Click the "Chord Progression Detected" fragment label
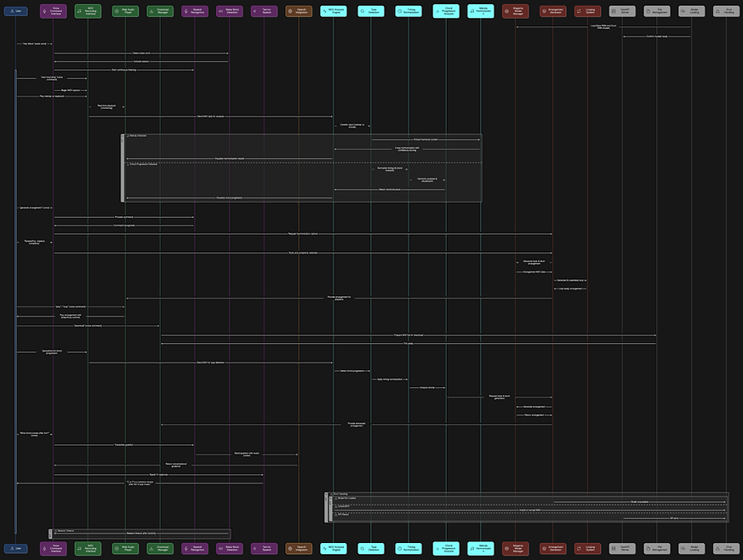 pos(143,164)
